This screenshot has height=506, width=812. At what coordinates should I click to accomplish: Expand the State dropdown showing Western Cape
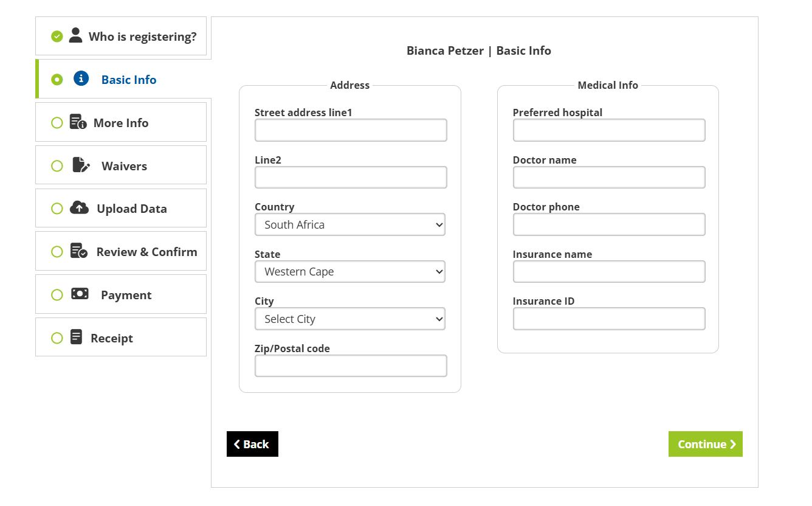[x=350, y=272]
